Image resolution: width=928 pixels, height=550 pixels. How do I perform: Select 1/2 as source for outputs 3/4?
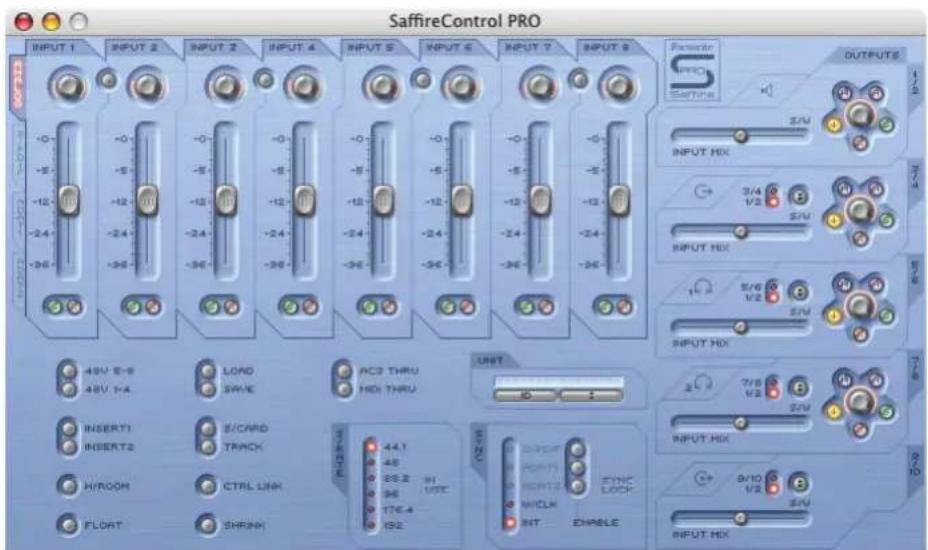point(773,202)
